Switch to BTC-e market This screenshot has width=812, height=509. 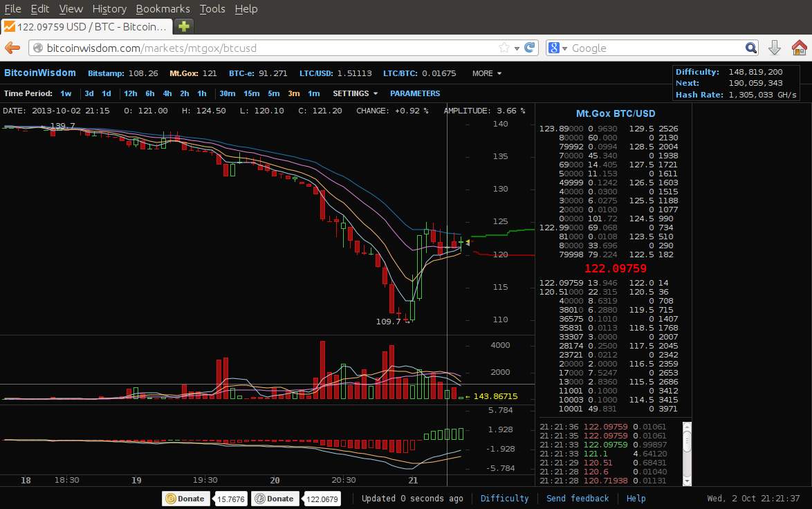tap(258, 73)
